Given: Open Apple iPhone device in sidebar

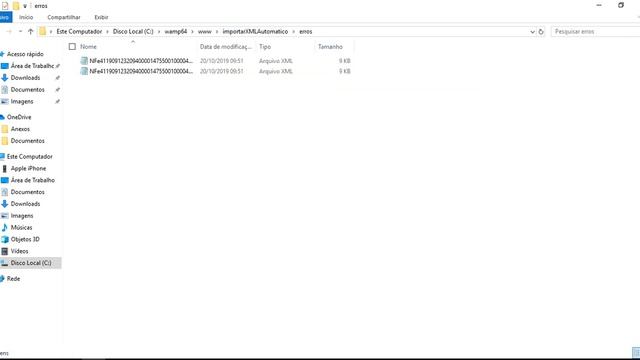Looking at the screenshot, I should [28, 168].
